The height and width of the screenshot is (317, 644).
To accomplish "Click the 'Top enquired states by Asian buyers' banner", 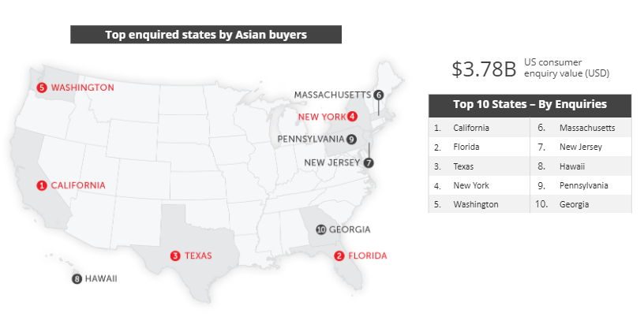I will click(x=206, y=35).
